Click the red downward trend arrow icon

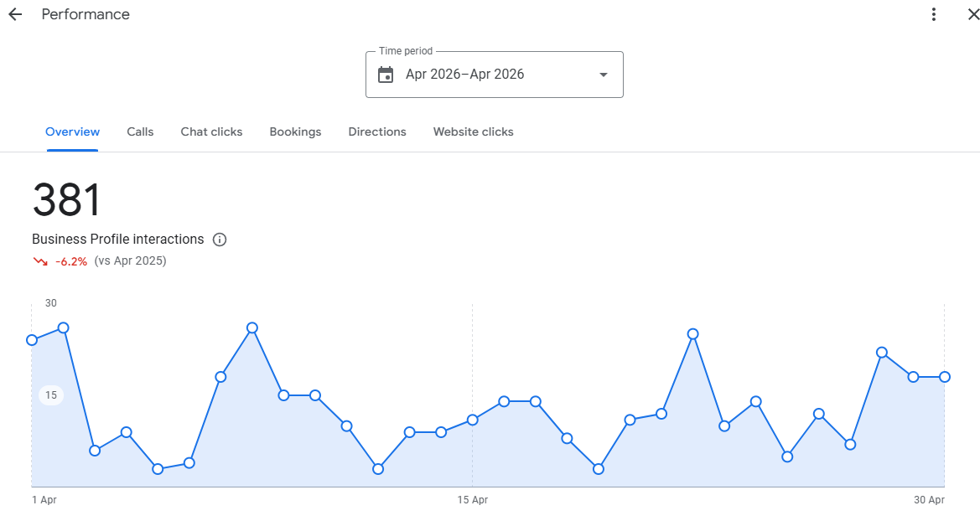point(40,261)
